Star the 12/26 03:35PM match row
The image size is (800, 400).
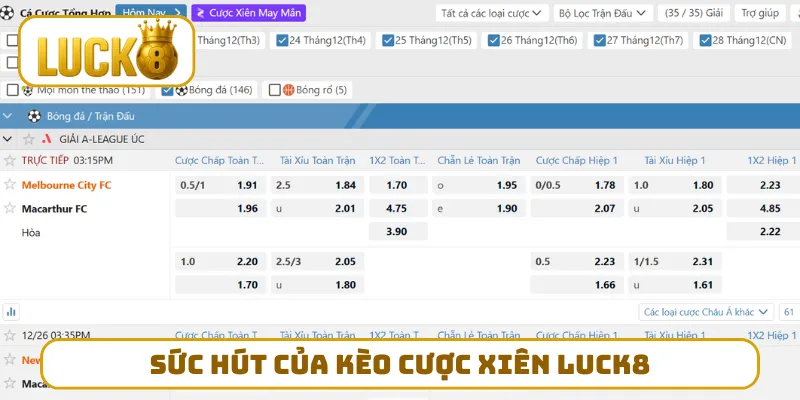point(10,335)
